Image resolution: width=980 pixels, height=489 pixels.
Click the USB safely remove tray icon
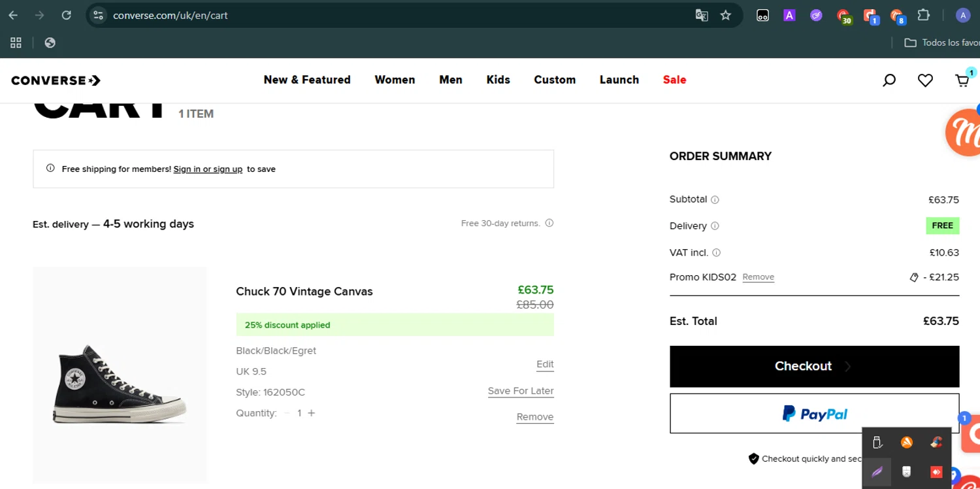tap(877, 443)
